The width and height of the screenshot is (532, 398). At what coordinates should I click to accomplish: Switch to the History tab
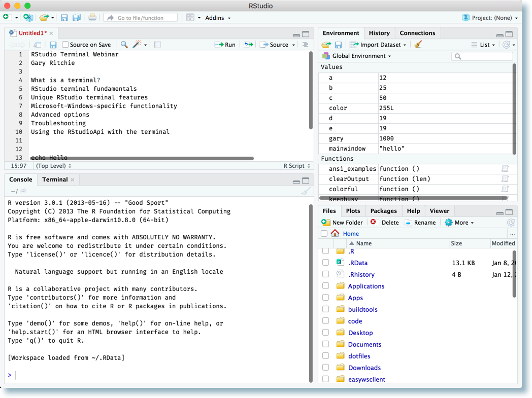pyautogui.click(x=379, y=33)
